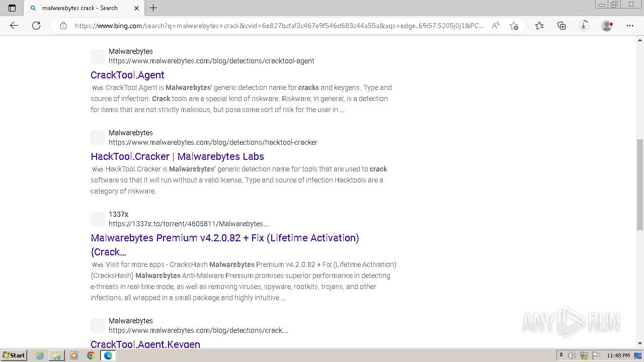The width and height of the screenshot is (644, 362).
Task: Open the CrackTool.Agent result
Action: click(127, 75)
